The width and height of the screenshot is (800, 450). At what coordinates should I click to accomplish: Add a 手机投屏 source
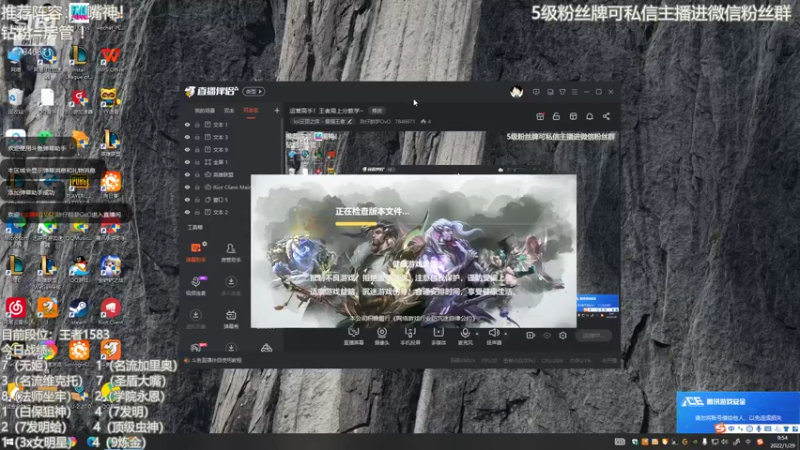(410, 336)
